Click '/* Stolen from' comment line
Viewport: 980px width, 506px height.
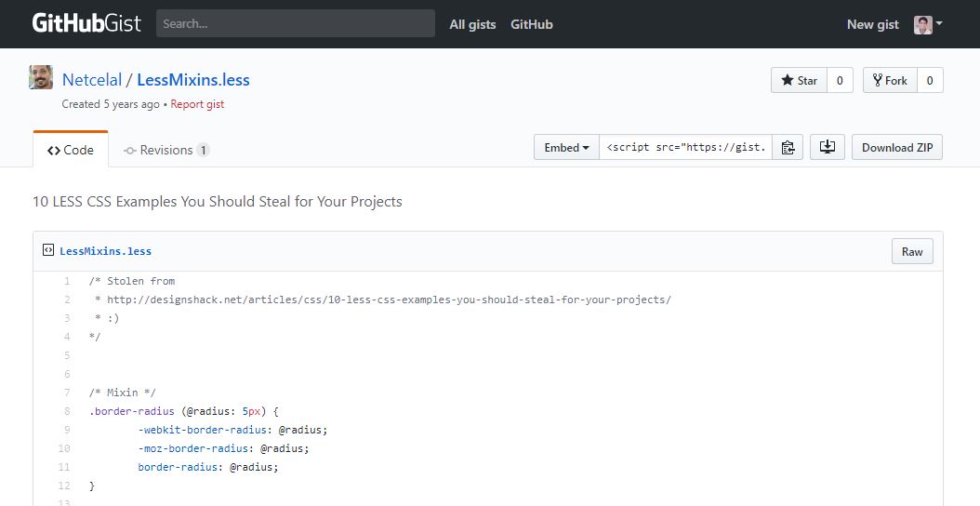click(x=132, y=281)
